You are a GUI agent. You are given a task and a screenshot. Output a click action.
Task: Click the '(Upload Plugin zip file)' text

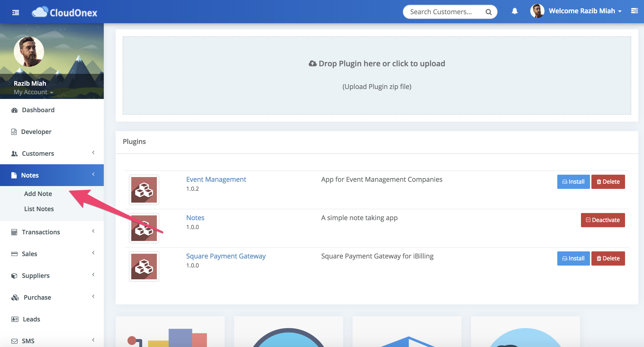pyautogui.click(x=377, y=87)
